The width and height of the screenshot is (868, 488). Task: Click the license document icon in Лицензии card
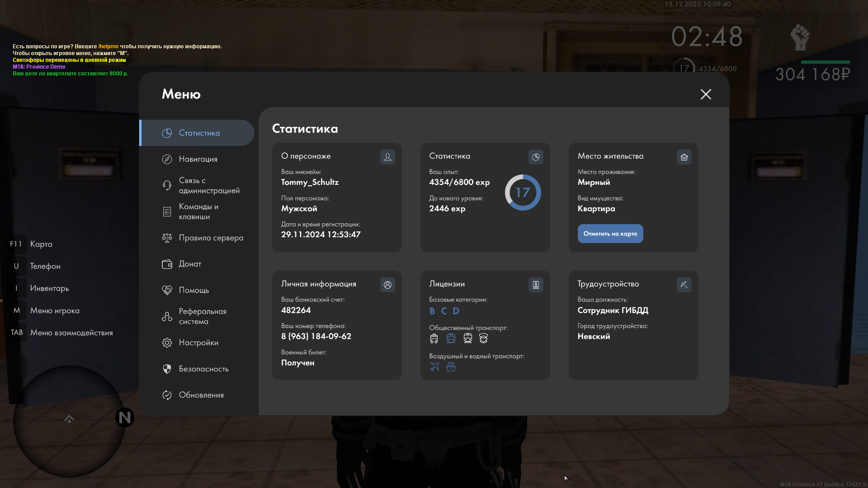(536, 285)
